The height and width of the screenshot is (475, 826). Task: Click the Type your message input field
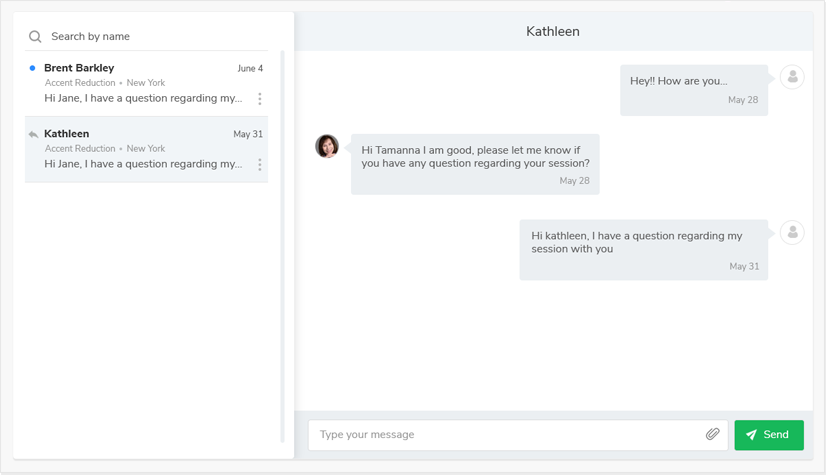(x=518, y=435)
